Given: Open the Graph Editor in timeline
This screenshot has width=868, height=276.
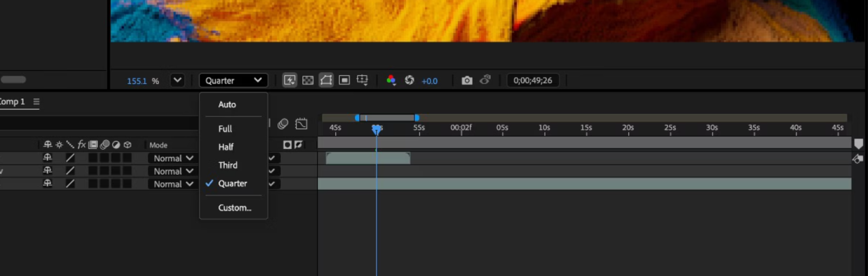Looking at the screenshot, I should click(301, 124).
